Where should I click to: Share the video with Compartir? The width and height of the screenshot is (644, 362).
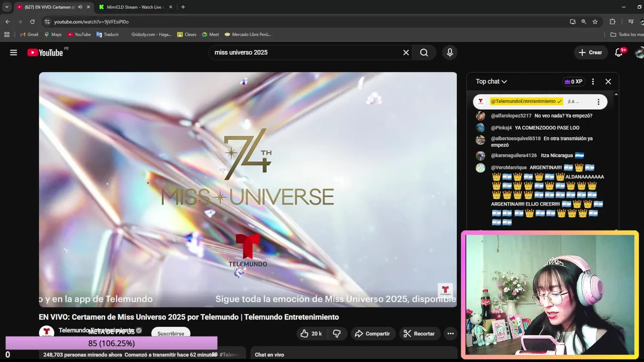372,333
